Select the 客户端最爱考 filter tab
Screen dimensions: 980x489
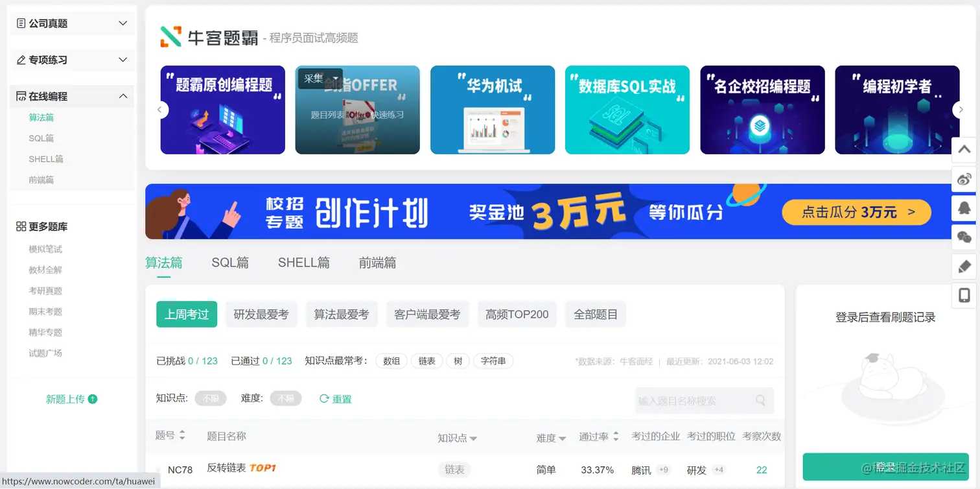427,315
